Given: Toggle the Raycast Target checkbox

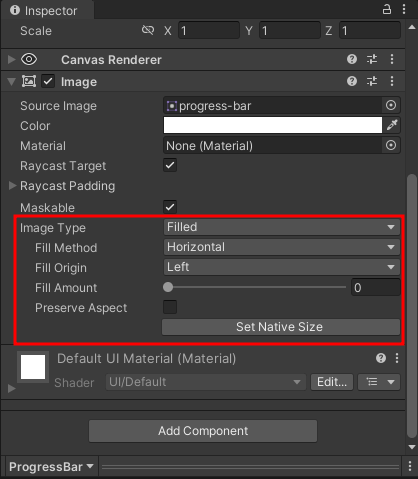Looking at the screenshot, I should 170,165.
